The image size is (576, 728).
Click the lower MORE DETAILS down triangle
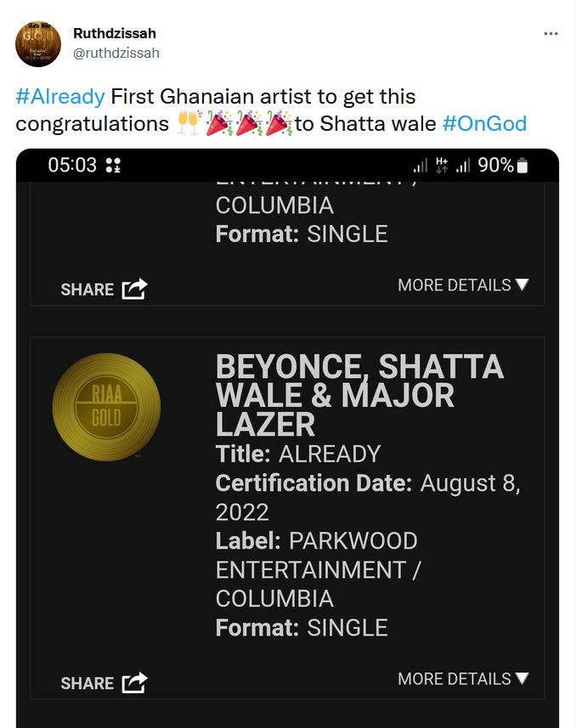tap(522, 678)
